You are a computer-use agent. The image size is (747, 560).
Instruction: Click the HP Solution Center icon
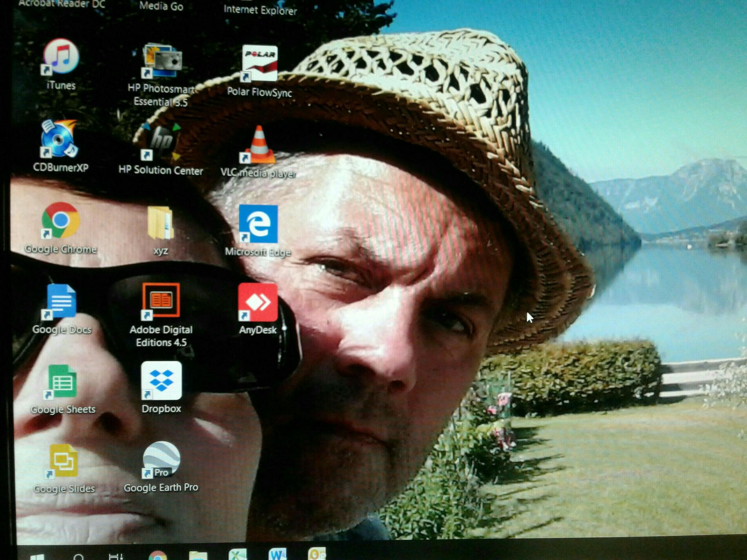click(x=160, y=143)
